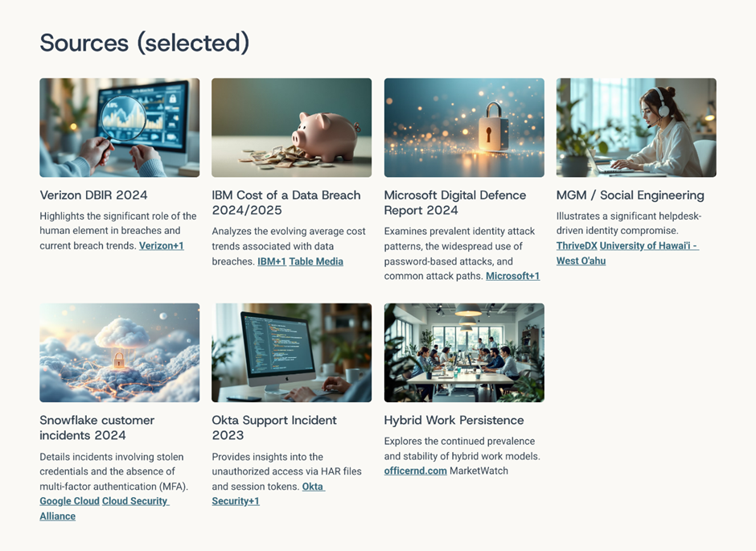This screenshot has width=756, height=551.
Task: Click the 'Okta Support Incident 2023' title
Action: 274,428
